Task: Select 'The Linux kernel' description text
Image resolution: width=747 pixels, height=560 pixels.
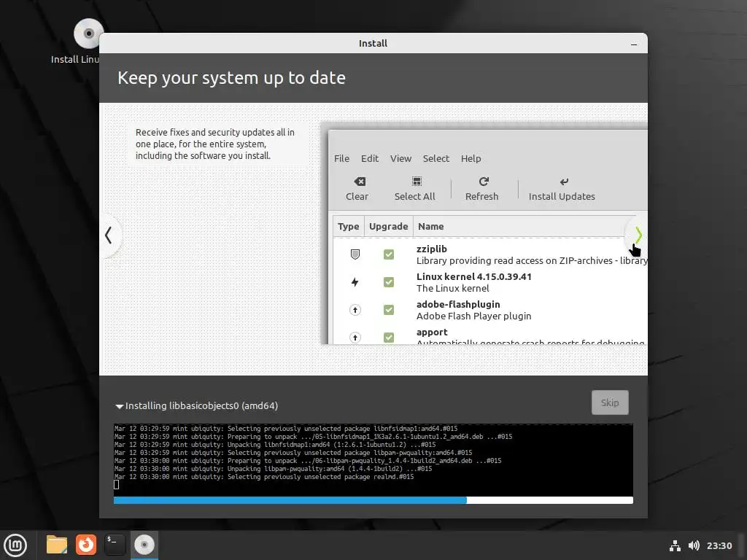Action: [x=452, y=288]
